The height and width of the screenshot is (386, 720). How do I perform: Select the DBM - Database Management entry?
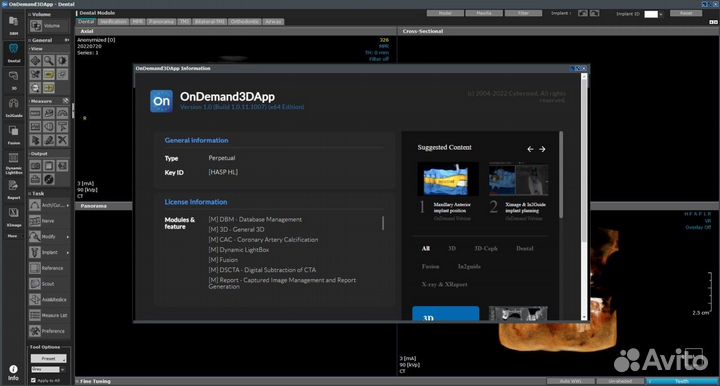[255, 219]
